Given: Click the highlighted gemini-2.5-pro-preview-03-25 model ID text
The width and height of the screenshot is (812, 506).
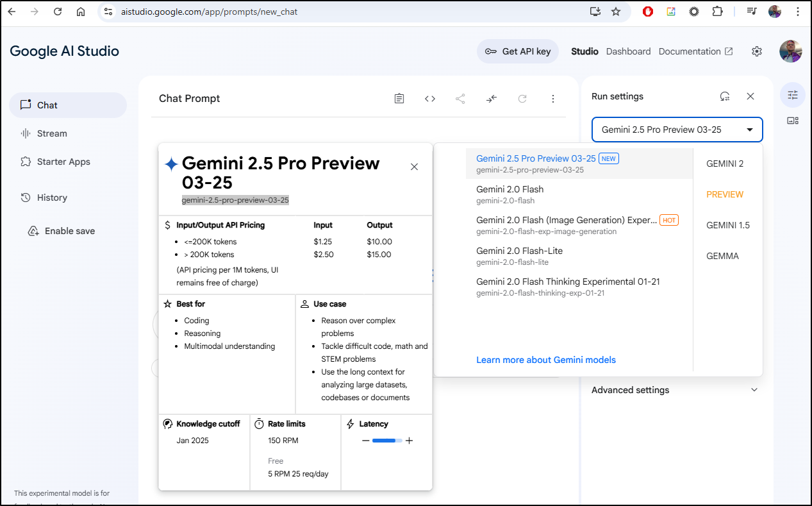Looking at the screenshot, I should tap(235, 200).
